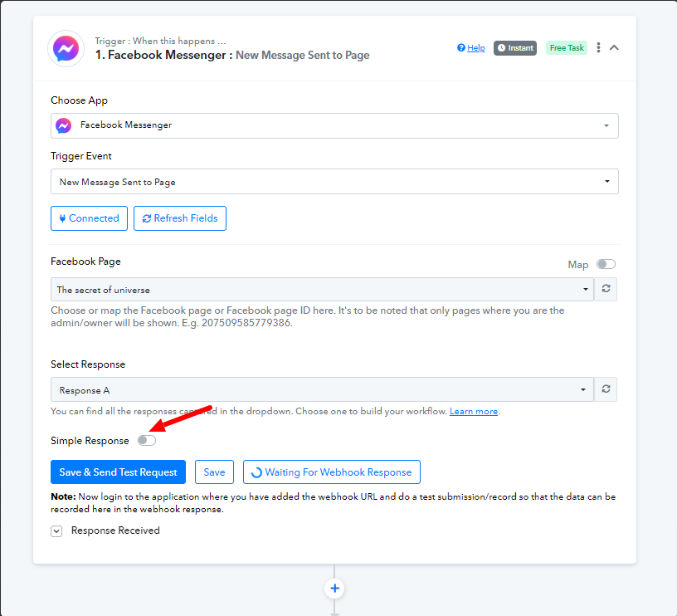
Task: Toggle the Map switch on
Action: coord(606,264)
